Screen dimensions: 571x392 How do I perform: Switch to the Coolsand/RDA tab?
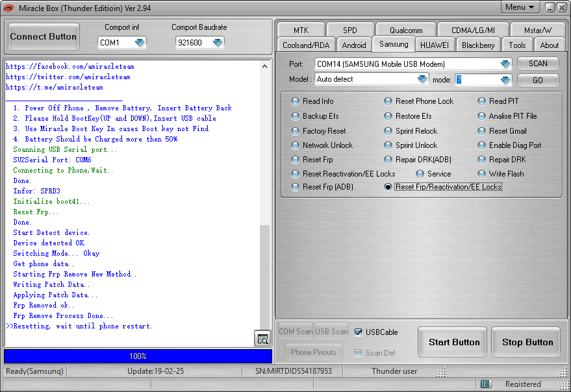306,45
